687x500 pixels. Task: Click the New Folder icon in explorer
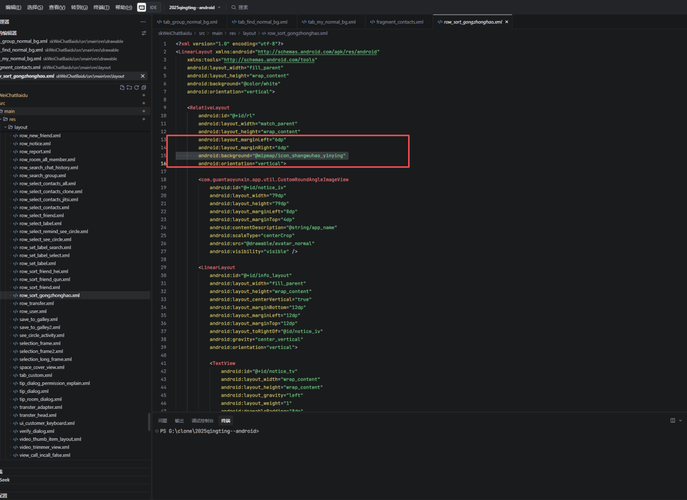[129, 88]
